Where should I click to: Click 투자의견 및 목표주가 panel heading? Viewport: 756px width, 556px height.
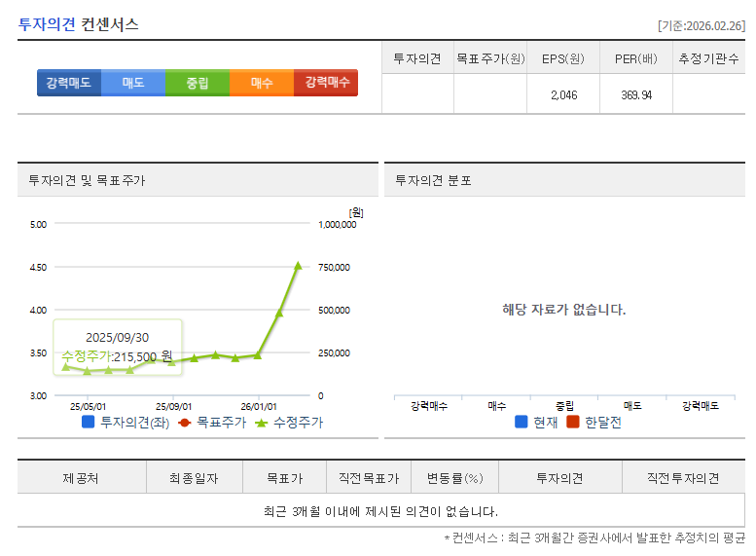point(87,180)
